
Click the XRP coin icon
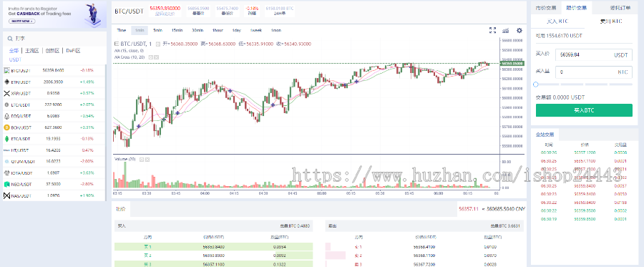[6, 93]
